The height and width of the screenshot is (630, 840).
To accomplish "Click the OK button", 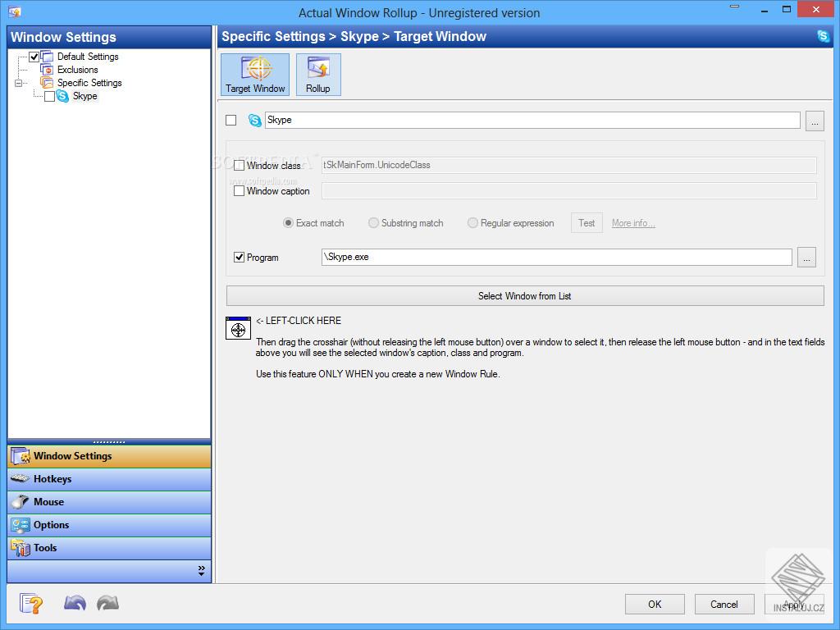I will tap(655, 605).
